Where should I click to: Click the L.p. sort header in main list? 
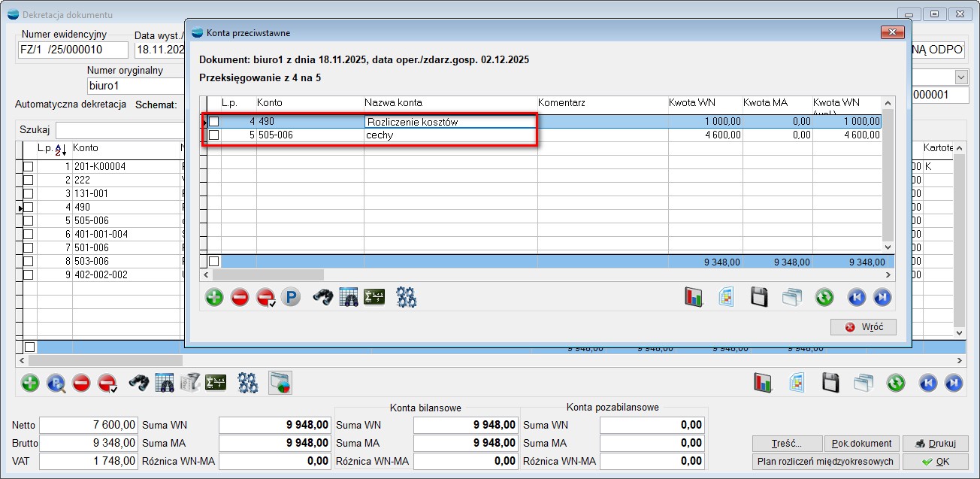pyautogui.click(x=53, y=148)
